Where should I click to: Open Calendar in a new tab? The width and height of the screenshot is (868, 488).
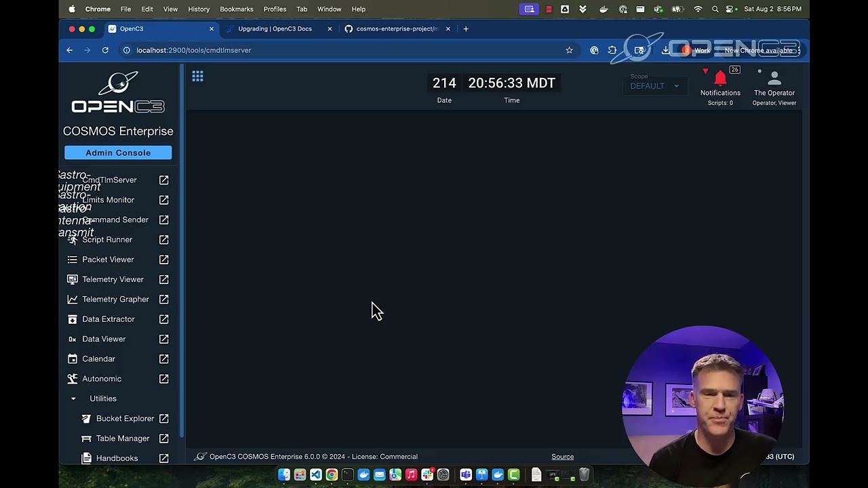coord(164,359)
